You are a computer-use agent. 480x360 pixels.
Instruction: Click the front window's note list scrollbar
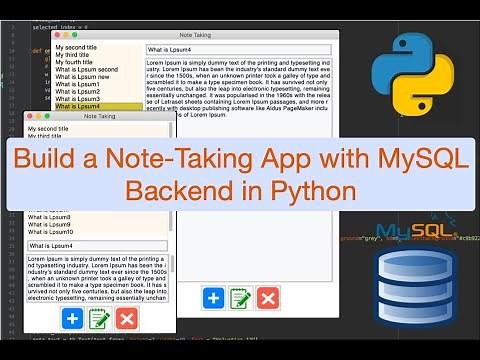point(171,177)
